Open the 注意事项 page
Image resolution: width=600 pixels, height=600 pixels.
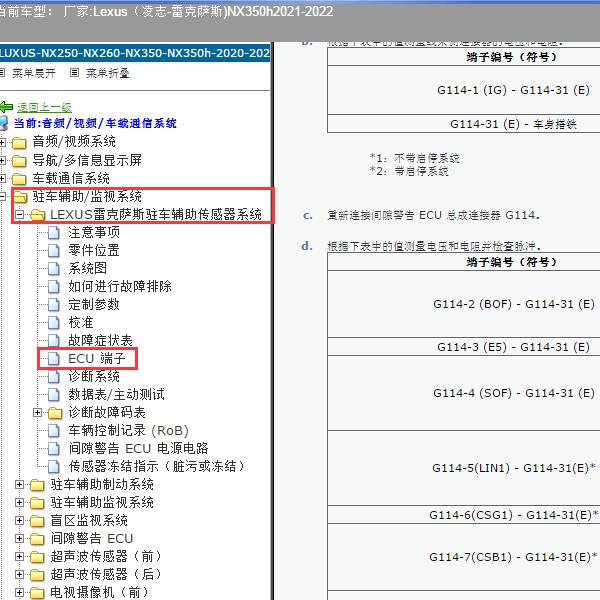tap(94, 232)
